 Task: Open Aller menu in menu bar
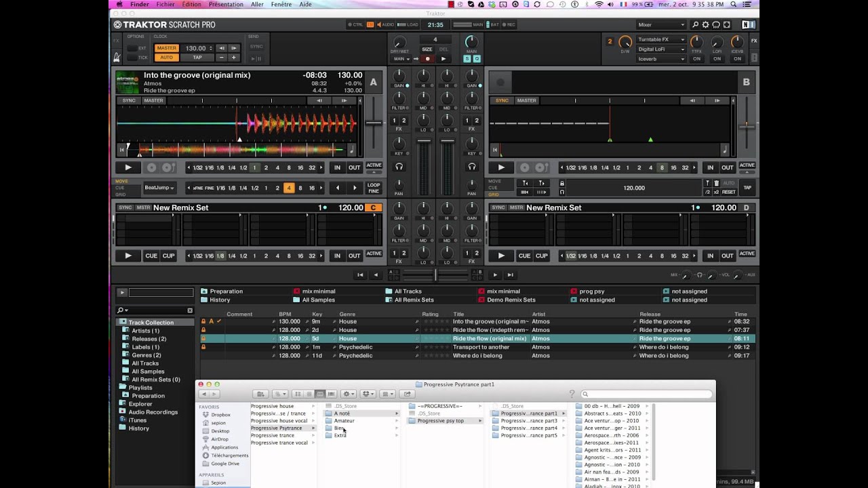pos(257,4)
